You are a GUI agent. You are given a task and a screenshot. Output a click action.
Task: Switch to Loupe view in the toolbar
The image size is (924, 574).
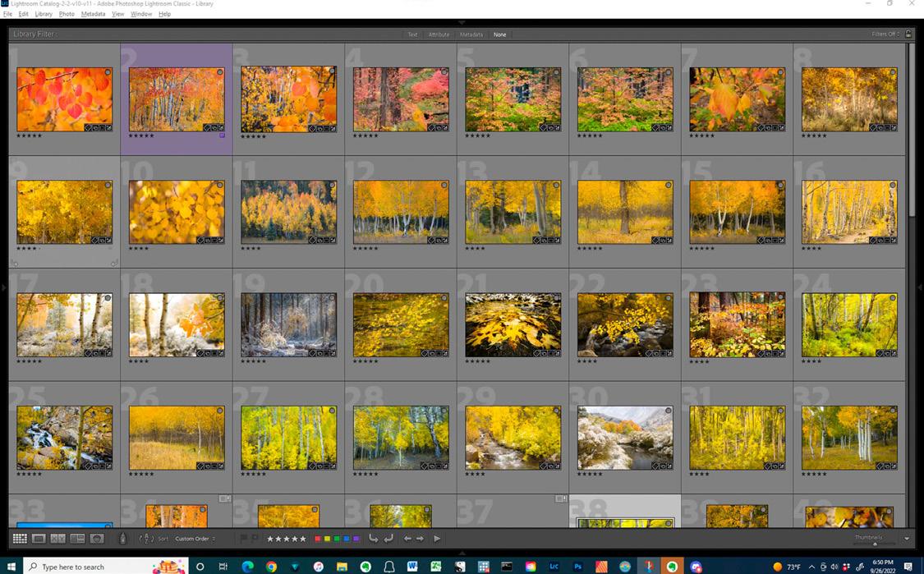point(39,539)
